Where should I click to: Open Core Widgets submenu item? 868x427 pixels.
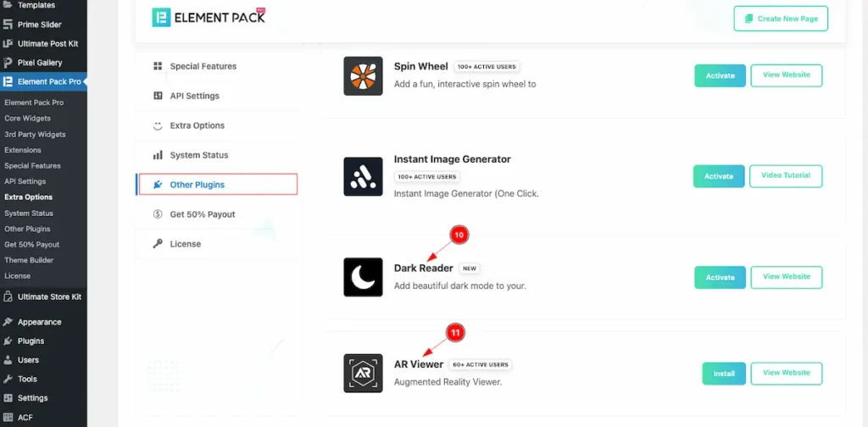click(x=27, y=119)
